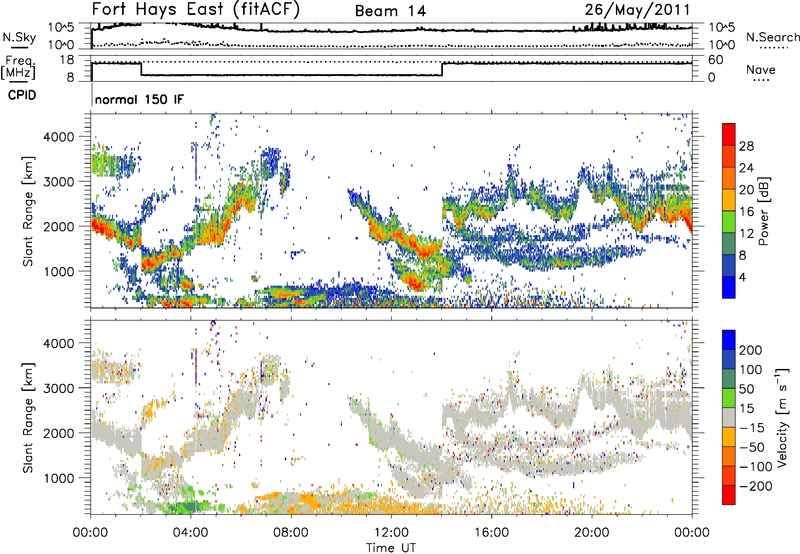Click 'Slant Range [km]' label of power panel
Image resolution: width=800 pixels, height=554 pixels.
[28, 211]
